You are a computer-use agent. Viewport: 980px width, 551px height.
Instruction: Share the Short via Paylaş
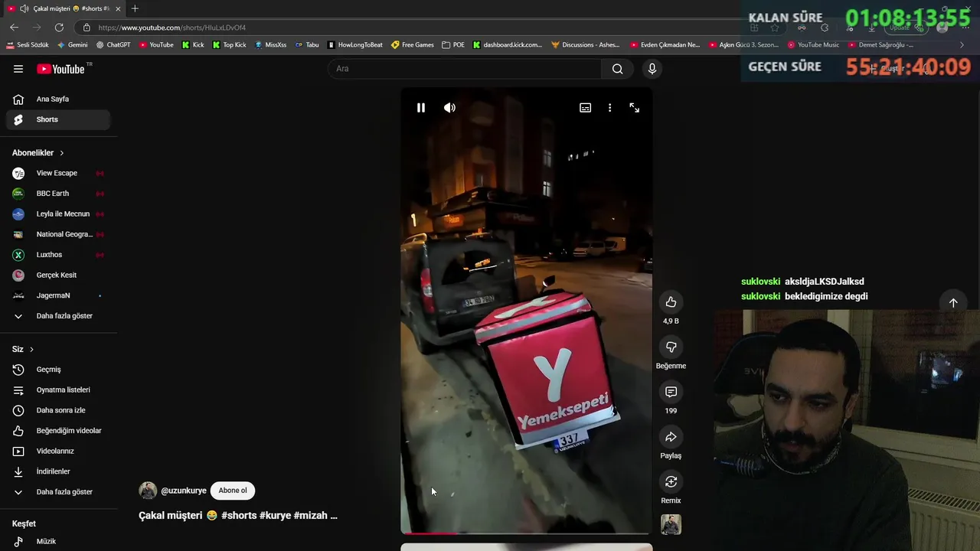point(671,437)
